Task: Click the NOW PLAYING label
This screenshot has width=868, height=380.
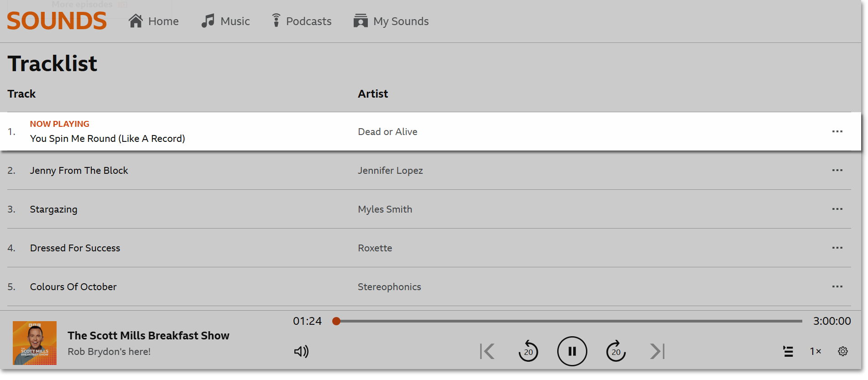Action: (60, 124)
